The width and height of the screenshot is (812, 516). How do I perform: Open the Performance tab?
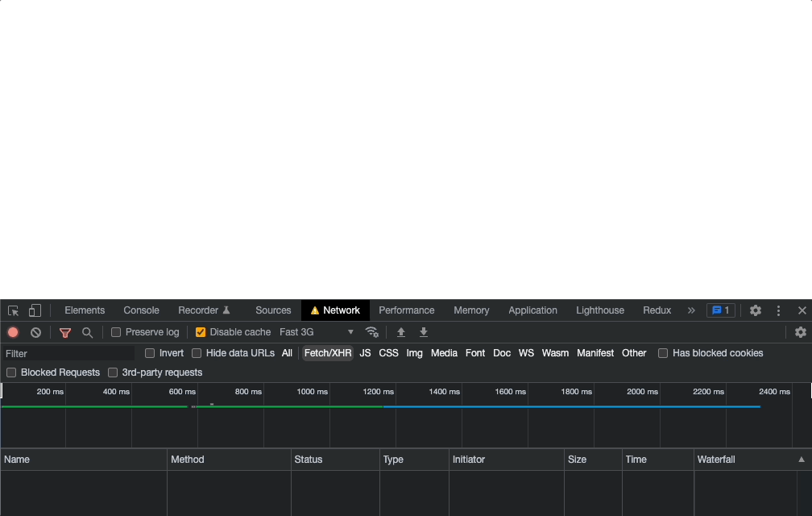(x=406, y=310)
